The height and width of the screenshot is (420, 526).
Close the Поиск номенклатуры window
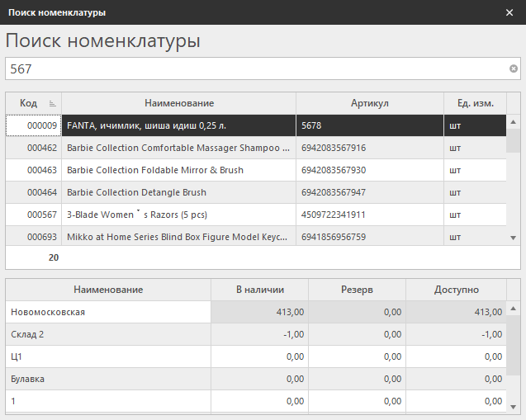click(509, 12)
